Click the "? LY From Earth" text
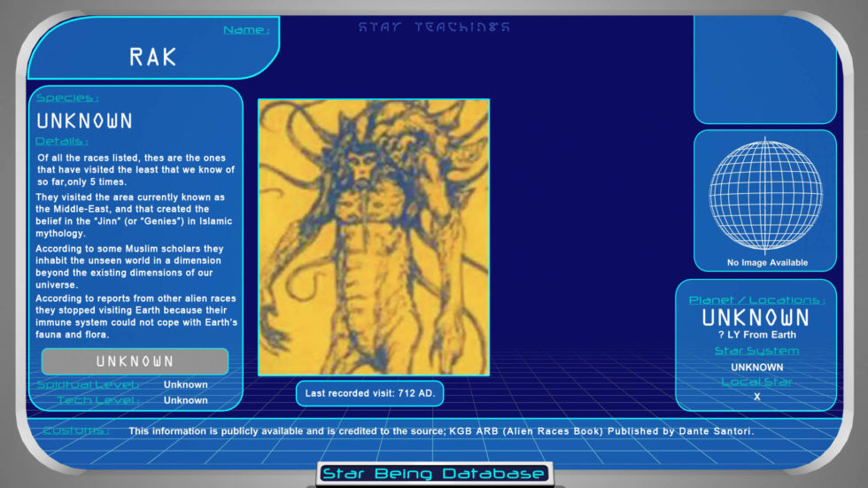 [756, 335]
